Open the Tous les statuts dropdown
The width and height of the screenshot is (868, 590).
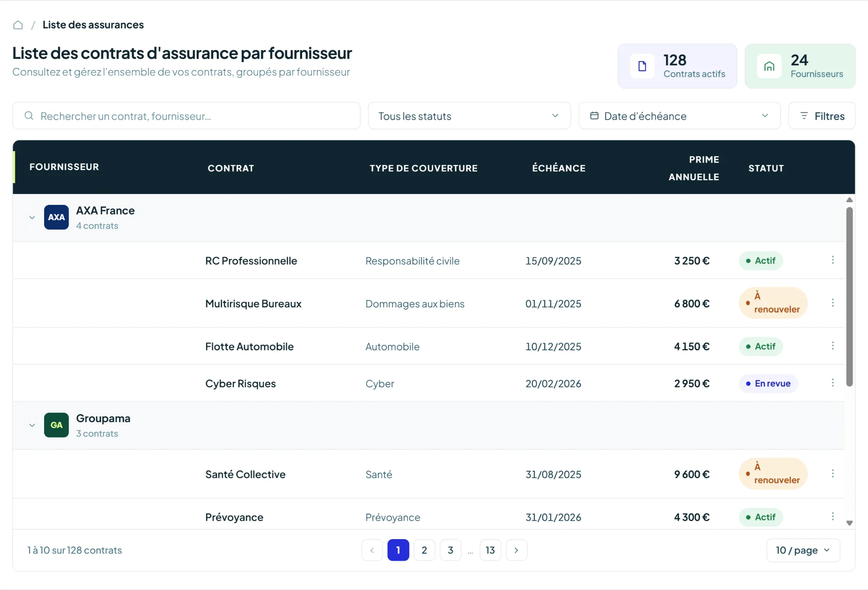point(469,116)
